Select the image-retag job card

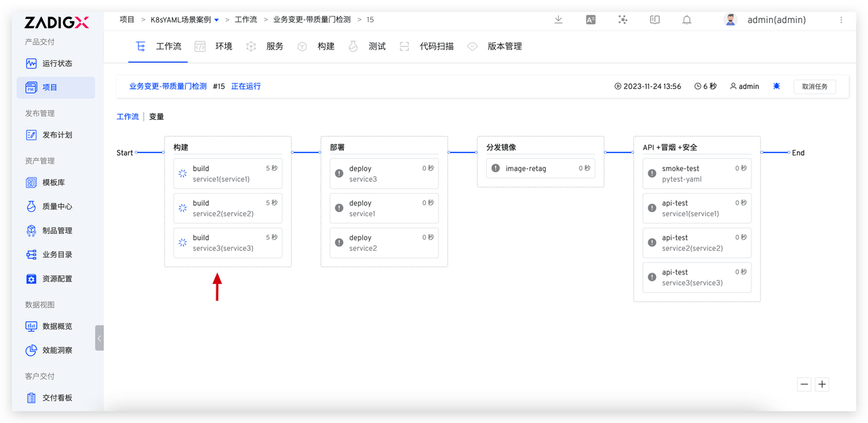point(540,169)
